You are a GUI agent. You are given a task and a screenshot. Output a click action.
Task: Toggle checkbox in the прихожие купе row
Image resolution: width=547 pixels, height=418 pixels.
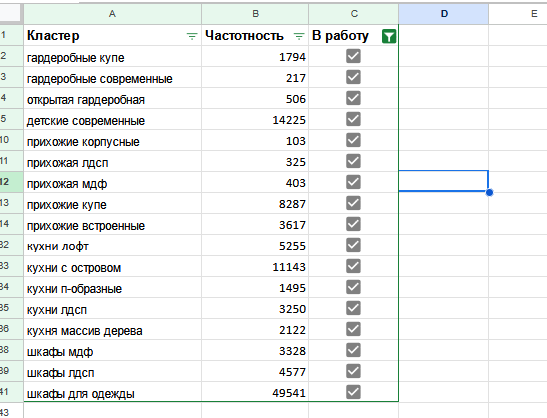click(x=353, y=203)
